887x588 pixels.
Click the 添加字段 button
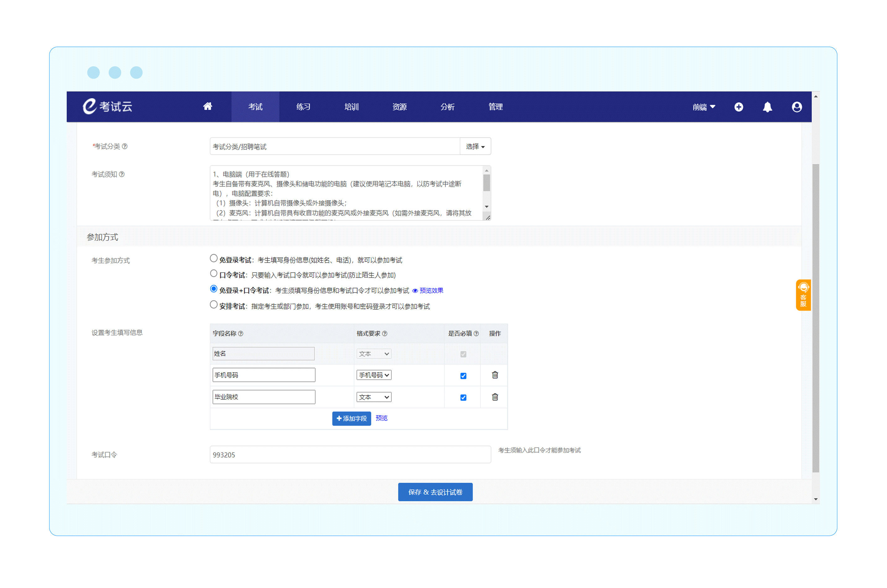351,419
